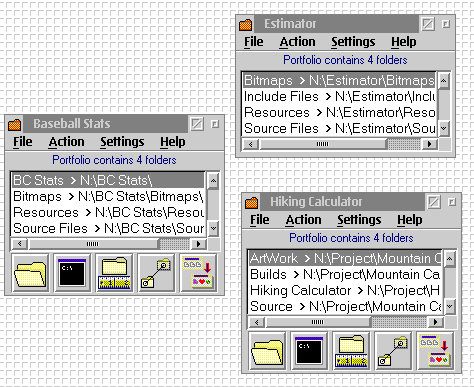This screenshot has height=387, width=474.
Task: Click the Estimator title bar portfolio icon
Action: tap(246, 25)
